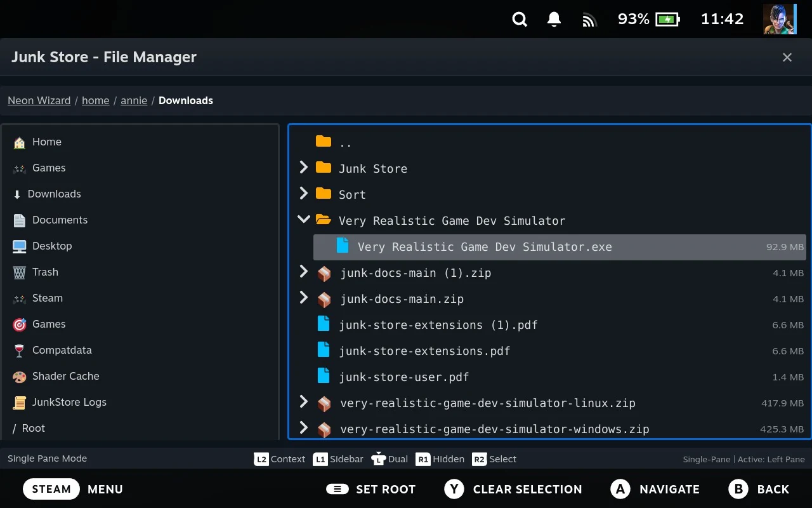
Task: Expand very-realistic-game-dev-simulator-windows.zip chevron
Action: (303, 427)
